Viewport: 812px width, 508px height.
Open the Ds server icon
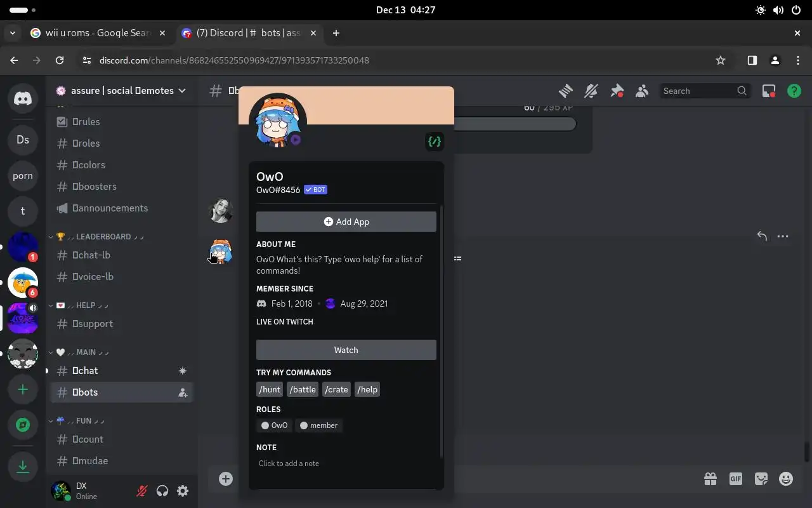click(x=23, y=140)
